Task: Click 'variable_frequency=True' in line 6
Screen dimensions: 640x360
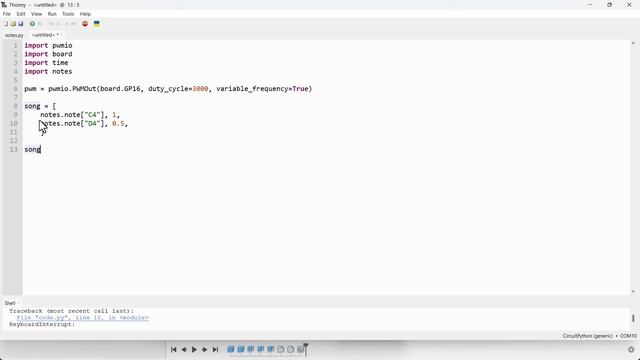Action: [x=262, y=89]
